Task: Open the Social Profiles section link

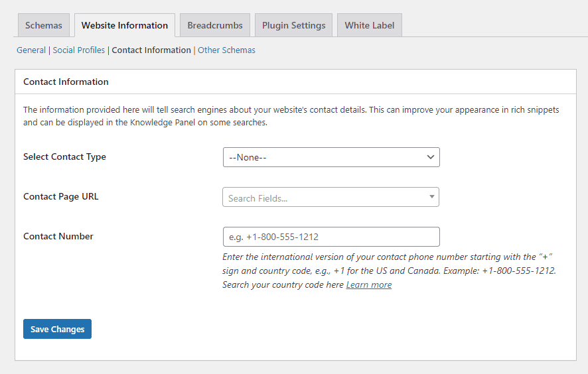Action: click(79, 50)
